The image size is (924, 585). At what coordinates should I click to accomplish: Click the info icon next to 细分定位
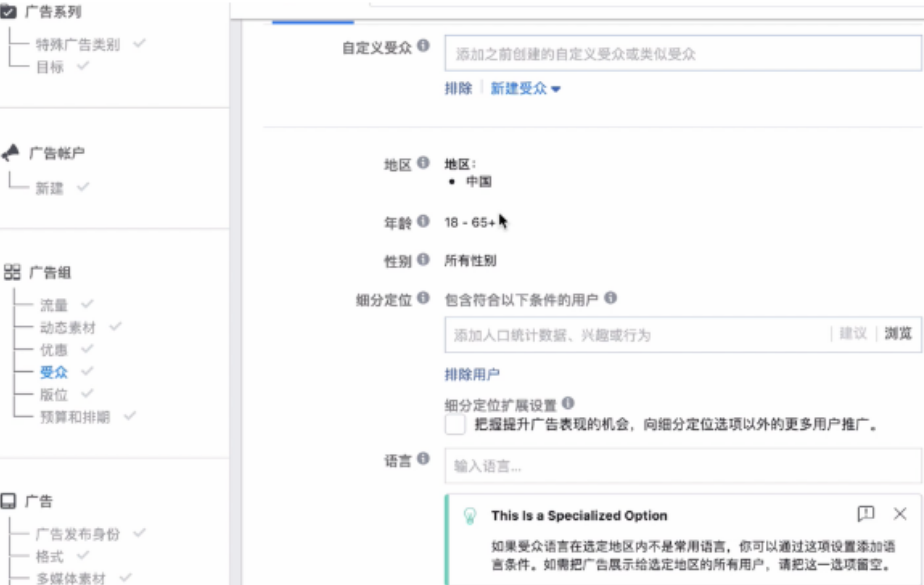pos(423,298)
